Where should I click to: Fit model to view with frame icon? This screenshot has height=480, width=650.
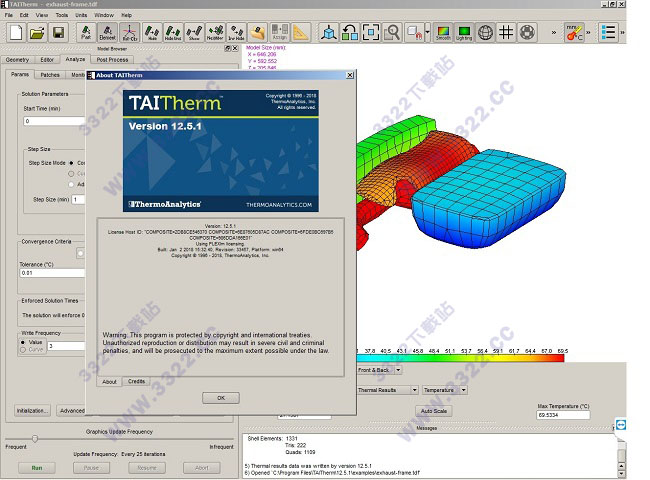coord(371,32)
